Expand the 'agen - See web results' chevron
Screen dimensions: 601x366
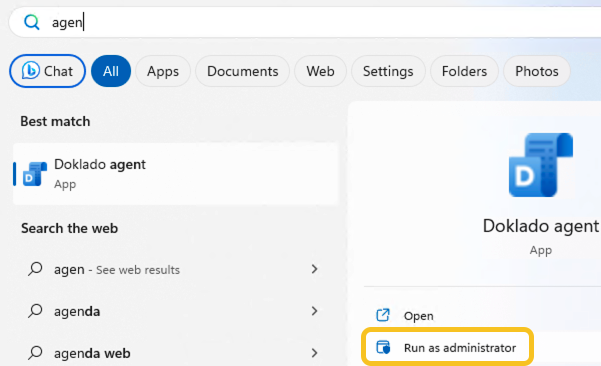[x=314, y=269]
